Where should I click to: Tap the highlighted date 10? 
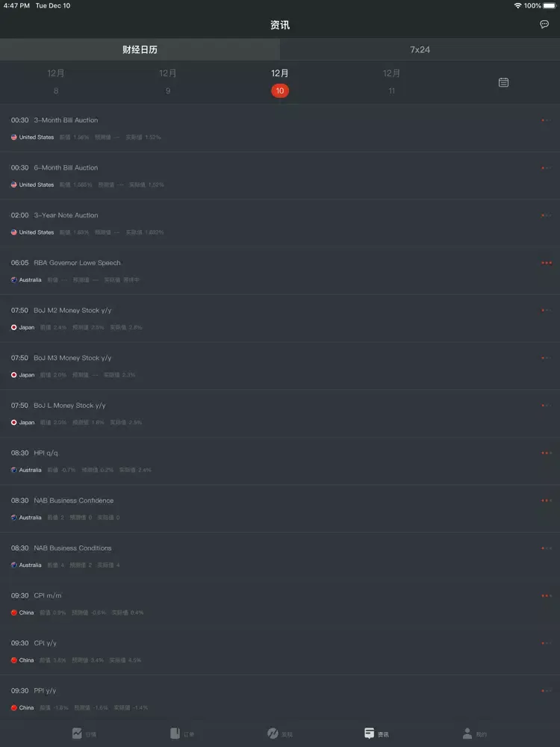280,90
